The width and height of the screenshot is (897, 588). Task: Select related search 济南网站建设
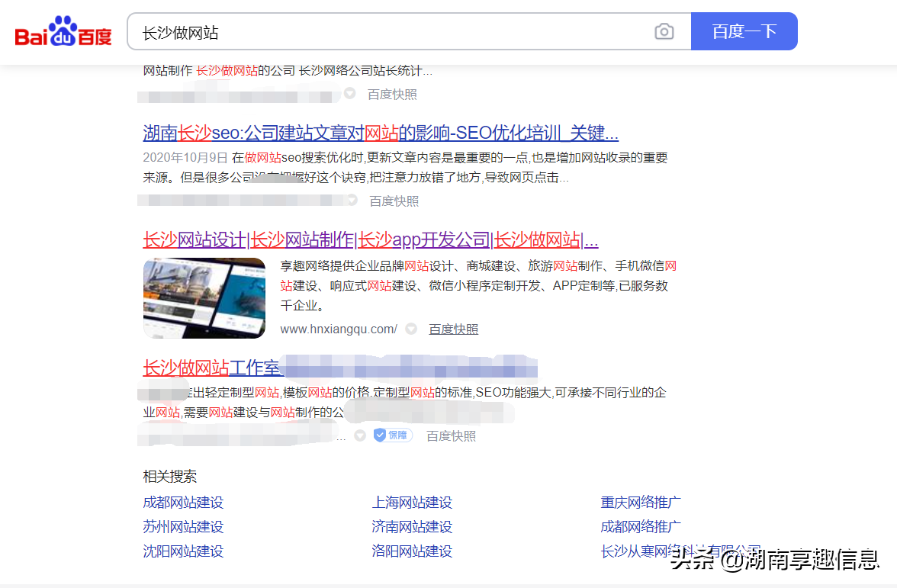point(412,527)
